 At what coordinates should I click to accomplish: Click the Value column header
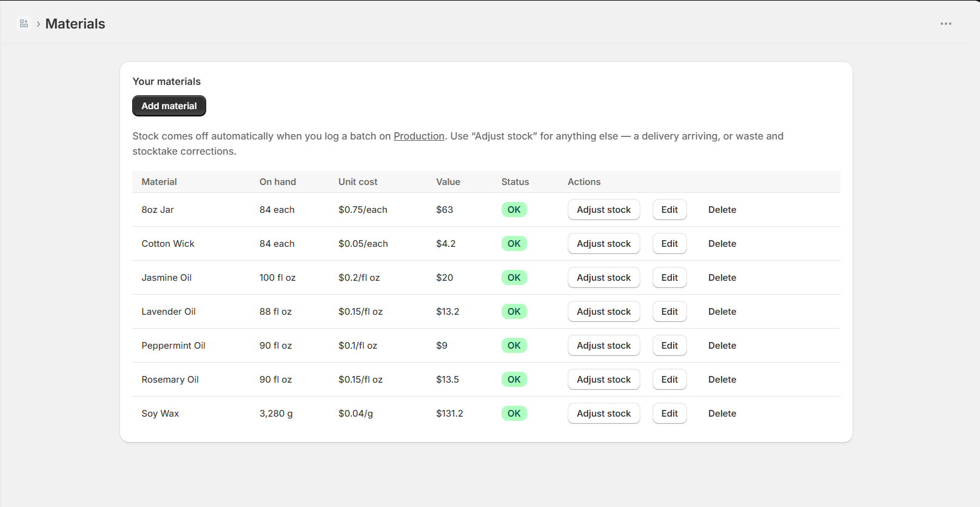pyautogui.click(x=448, y=182)
